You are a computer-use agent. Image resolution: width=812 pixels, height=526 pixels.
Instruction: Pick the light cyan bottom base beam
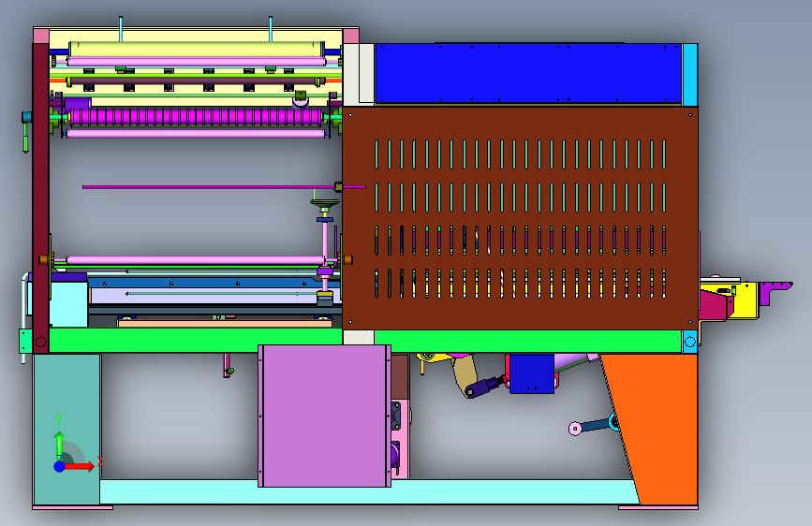(x=370, y=491)
